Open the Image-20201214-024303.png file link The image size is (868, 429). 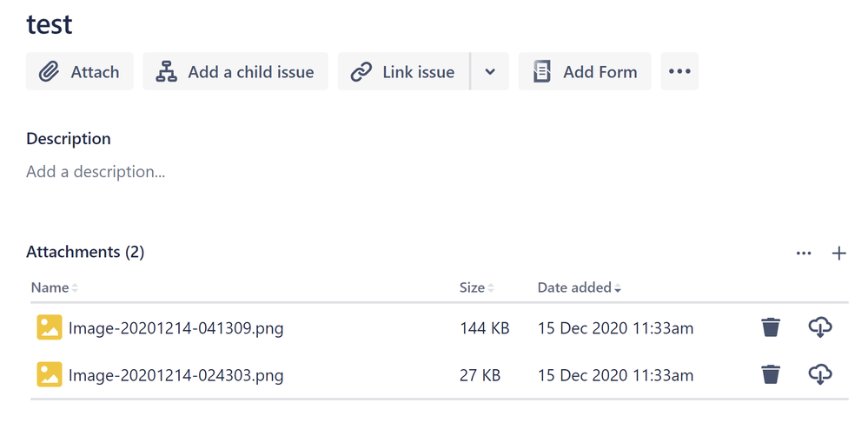tap(176, 376)
